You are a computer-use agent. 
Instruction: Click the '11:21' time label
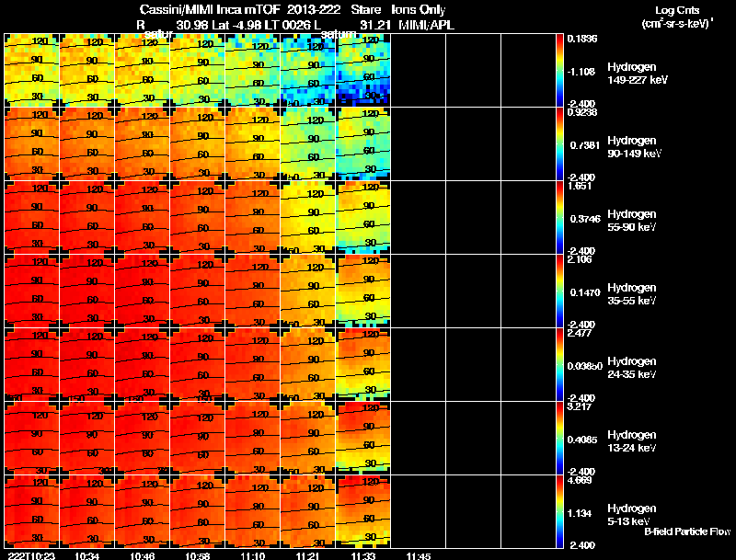307,555
